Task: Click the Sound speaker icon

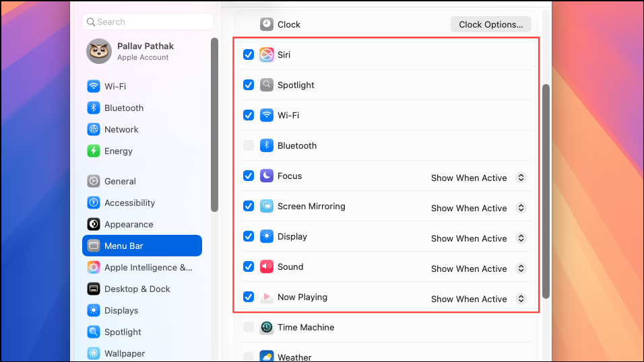Action: pyautogui.click(x=267, y=266)
